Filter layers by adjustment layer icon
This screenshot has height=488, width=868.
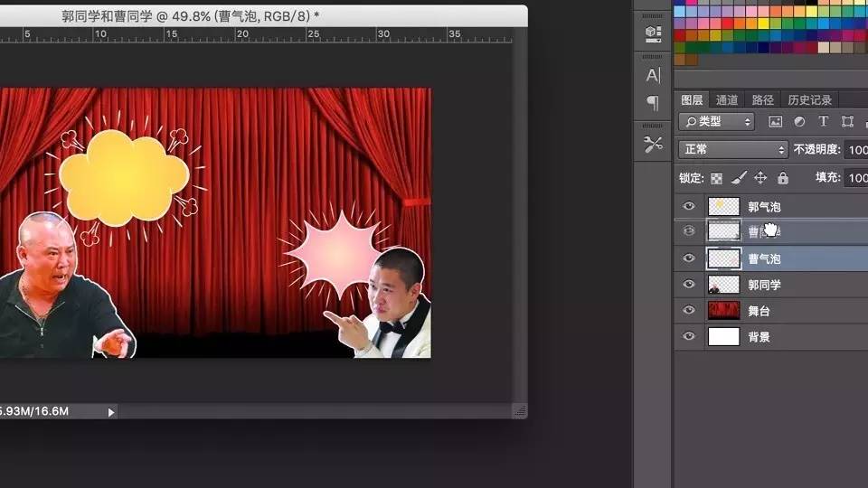pyautogui.click(x=799, y=121)
